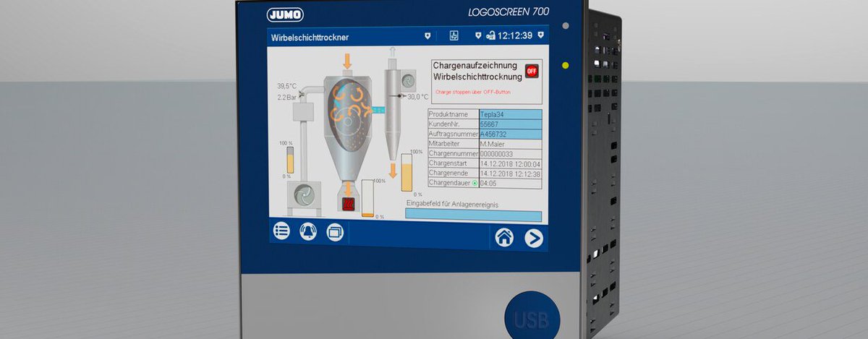
Task: Open the main menu list icon
Action: click(281, 231)
